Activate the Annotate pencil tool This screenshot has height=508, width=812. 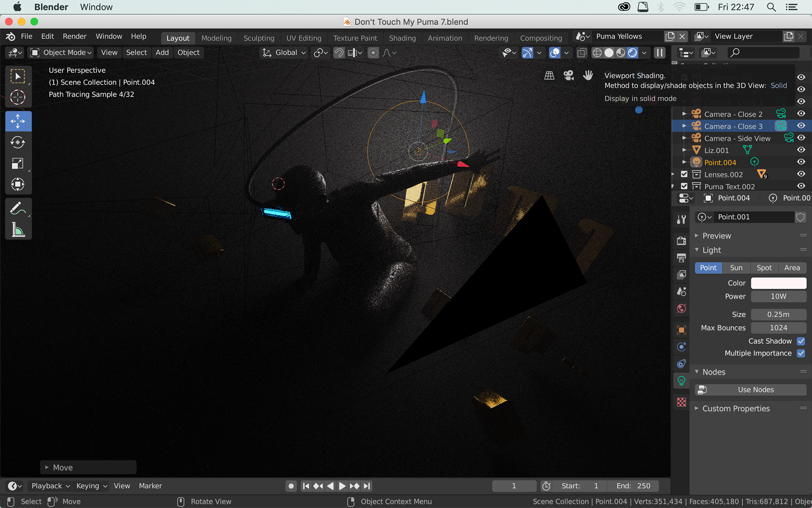tap(18, 208)
